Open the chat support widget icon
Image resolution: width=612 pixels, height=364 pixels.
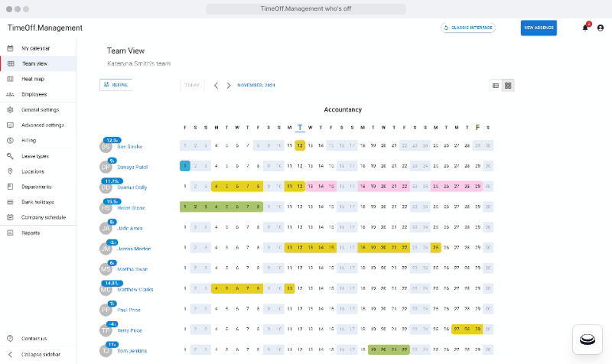(588, 340)
